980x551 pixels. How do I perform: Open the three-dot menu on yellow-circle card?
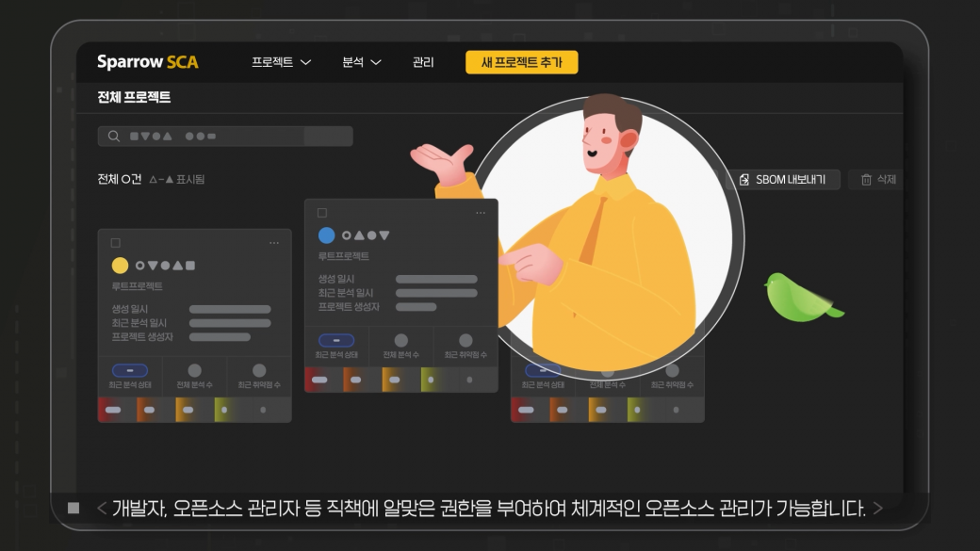coord(274,243)
